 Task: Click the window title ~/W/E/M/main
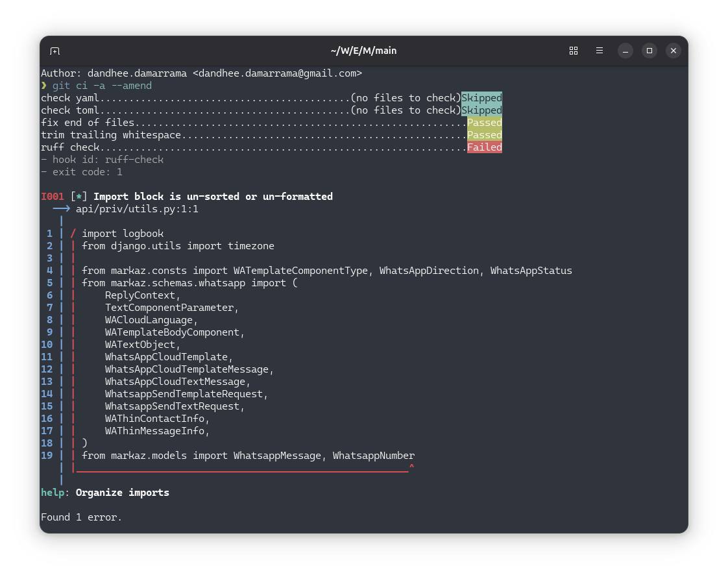[363, 51]
